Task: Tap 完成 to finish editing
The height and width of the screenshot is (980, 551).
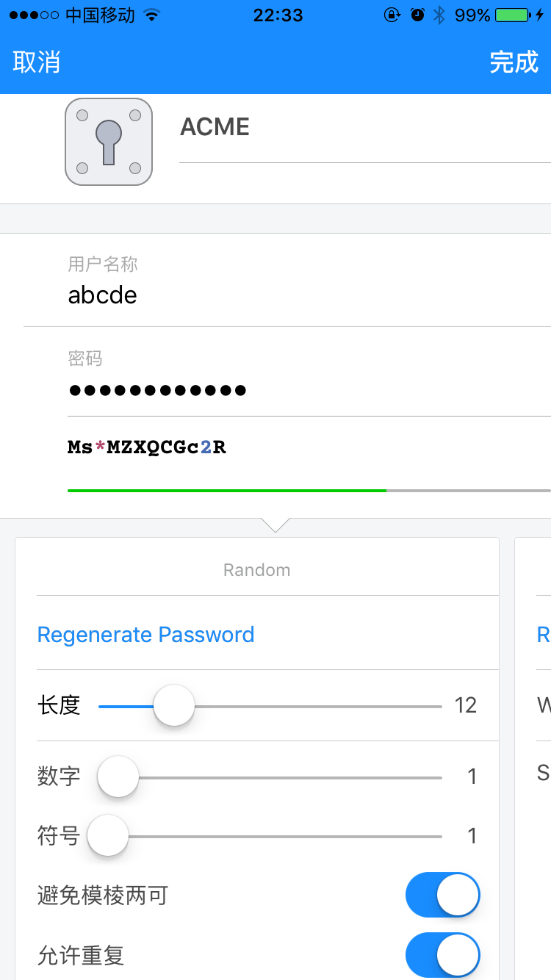Action: pos(514,62)
